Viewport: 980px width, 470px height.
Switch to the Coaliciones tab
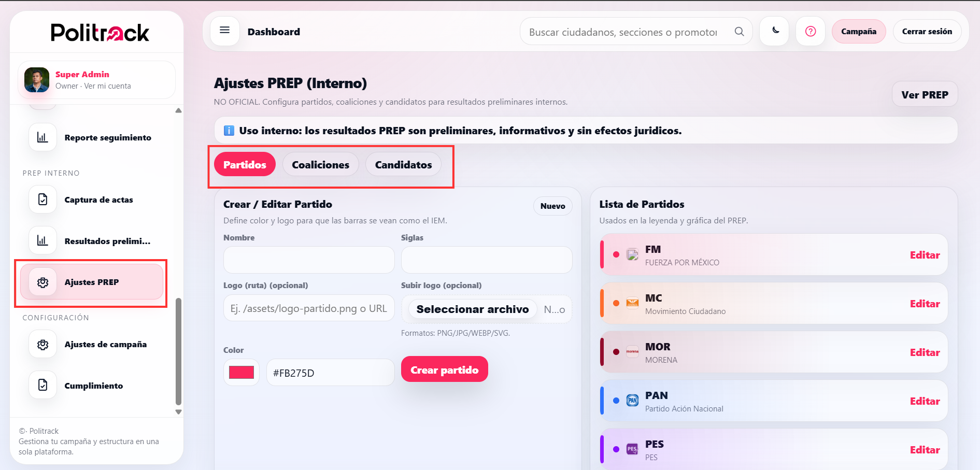click(320, 164)
